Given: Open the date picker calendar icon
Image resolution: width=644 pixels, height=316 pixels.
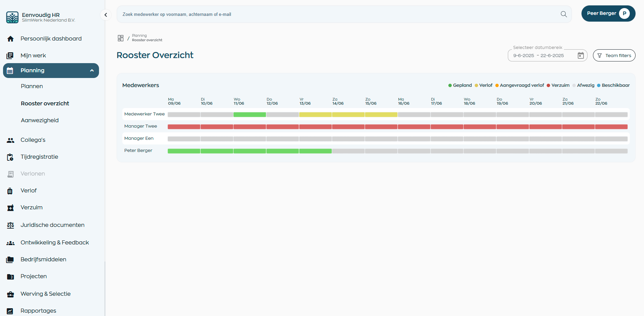Looking at the screenshot, I should click(580, 55).
